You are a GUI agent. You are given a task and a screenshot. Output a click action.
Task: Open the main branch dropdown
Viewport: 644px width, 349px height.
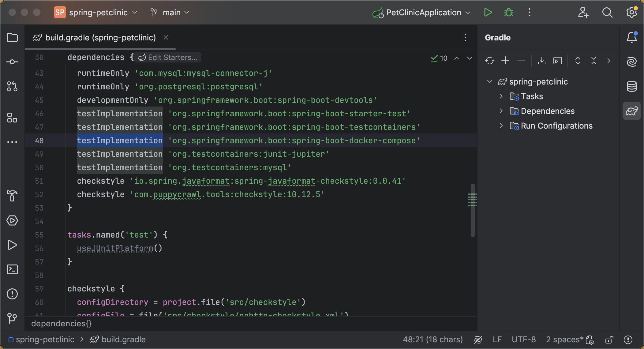[x=170, y=12]
